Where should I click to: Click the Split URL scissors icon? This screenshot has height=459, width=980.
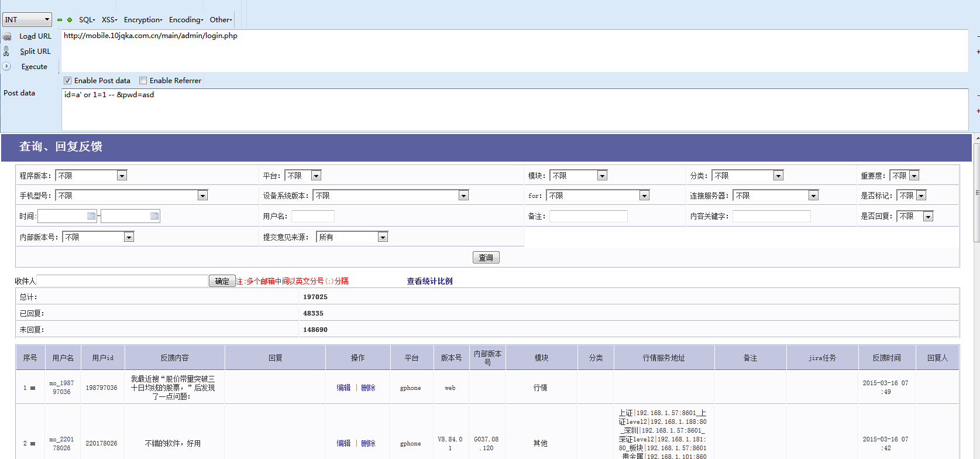pos(6,52)
